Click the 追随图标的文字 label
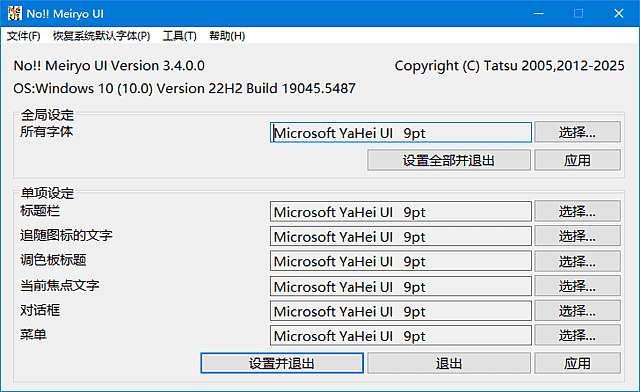This screenshot has width=640, height=392. tap(66, 235)
